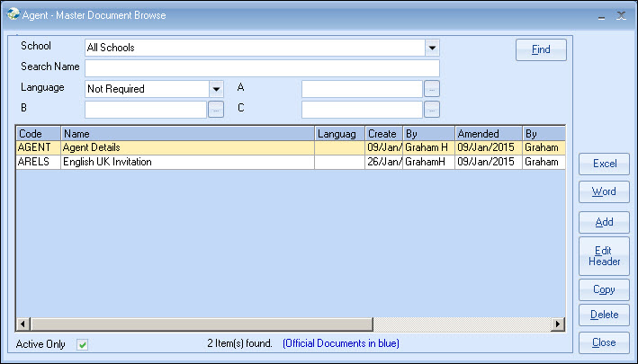The height and width of the screenshot is (364, 638).
Task: Toggle the Active Only checkbox
Action: point(82,344)
